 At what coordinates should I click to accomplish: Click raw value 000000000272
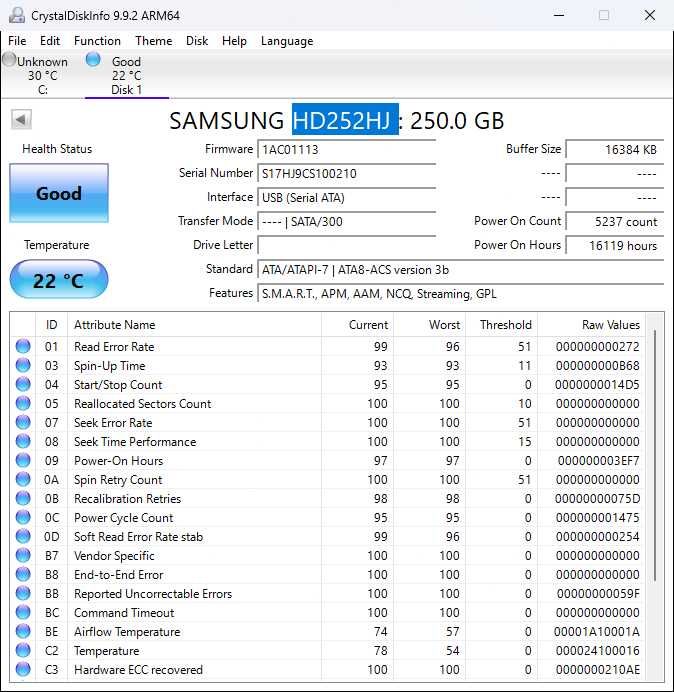click(598, 346)
